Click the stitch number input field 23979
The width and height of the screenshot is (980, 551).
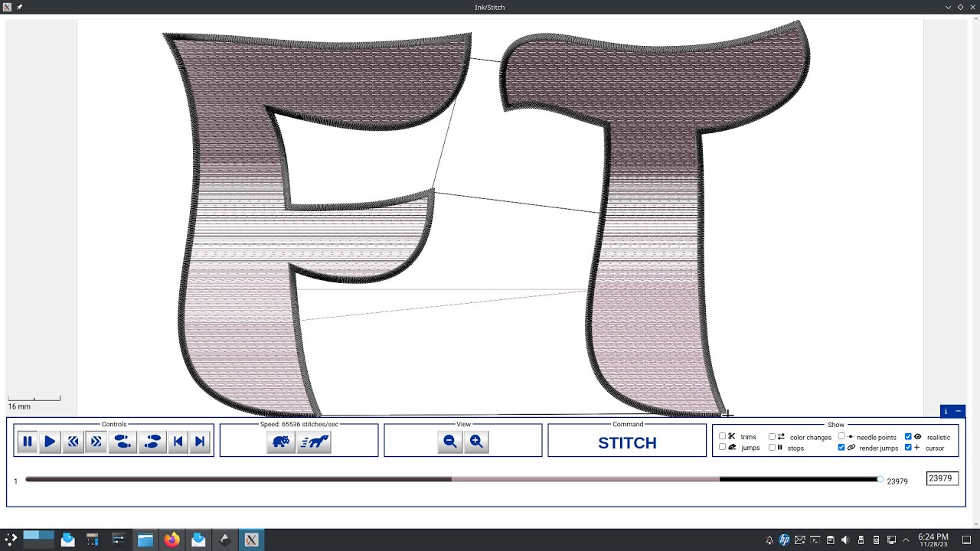click(x=942, y=478)
